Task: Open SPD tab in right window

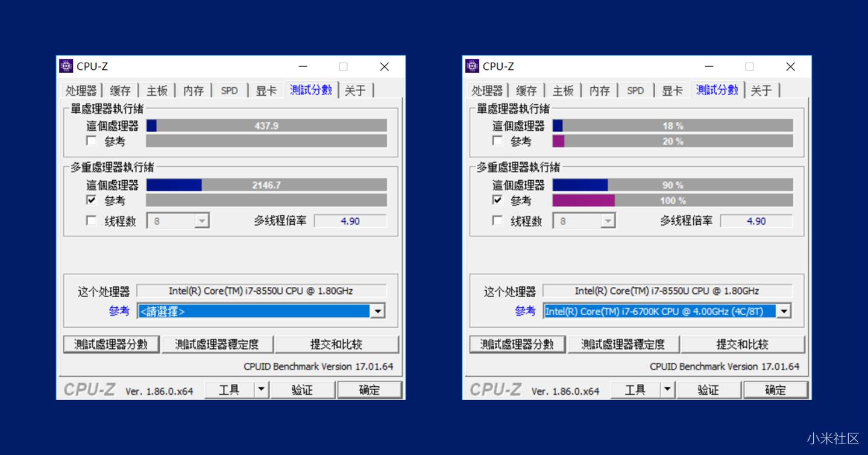Action: coord(636,90)
